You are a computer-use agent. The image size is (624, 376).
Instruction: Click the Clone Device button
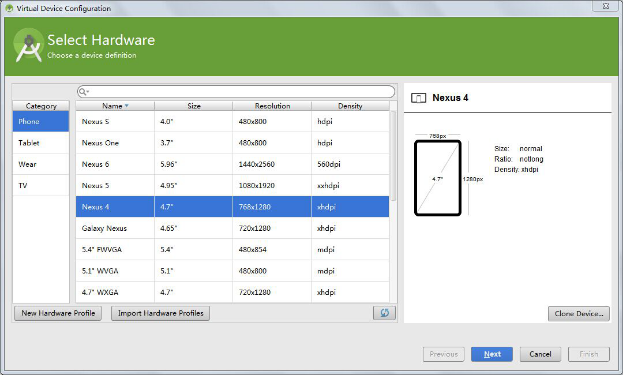click(x=579, y=314)
